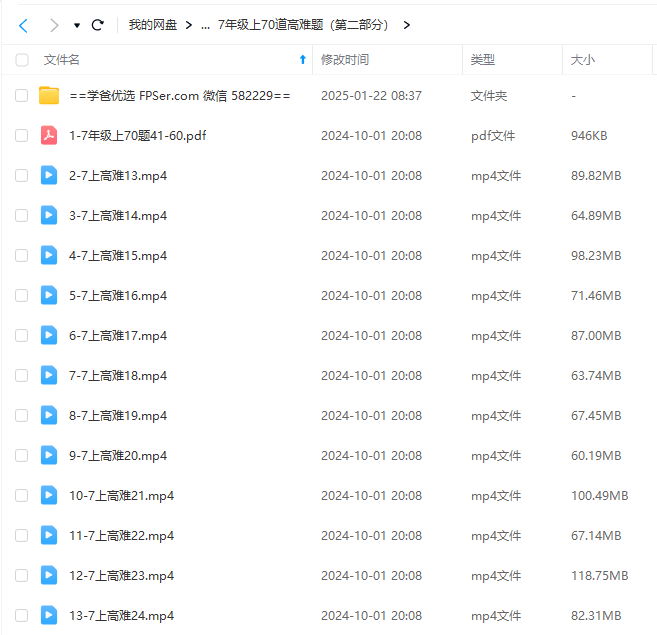This screenshot has width=657, height=635.
Task: Click video icon of 13-7上高难24.mp4
Action: [49, 615]
